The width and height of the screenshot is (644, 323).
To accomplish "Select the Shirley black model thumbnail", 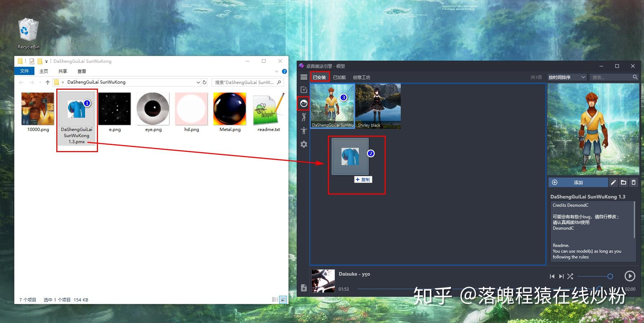I will pos(378,106).
